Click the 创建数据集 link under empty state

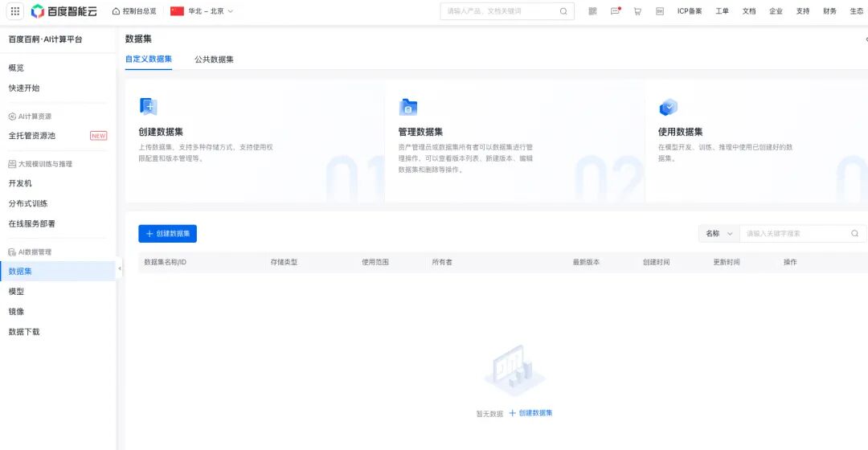(x=531, y=413)
